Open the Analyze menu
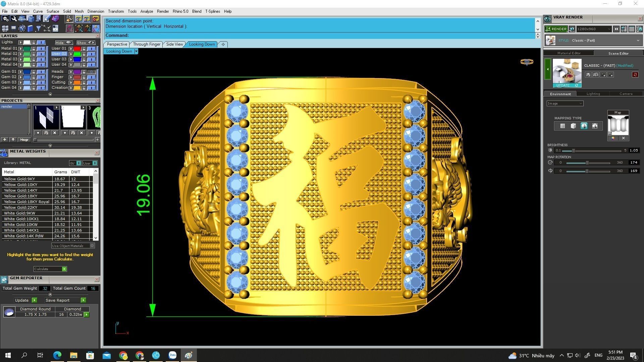Image resolution: width=644 pixels, height=362 pixels. pos(147,11)
